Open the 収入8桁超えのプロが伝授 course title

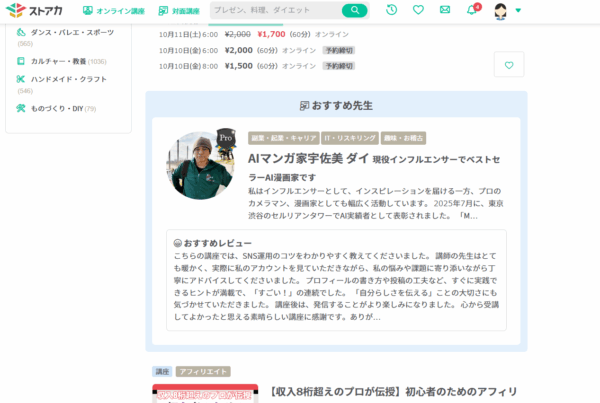tap(393, 392)
